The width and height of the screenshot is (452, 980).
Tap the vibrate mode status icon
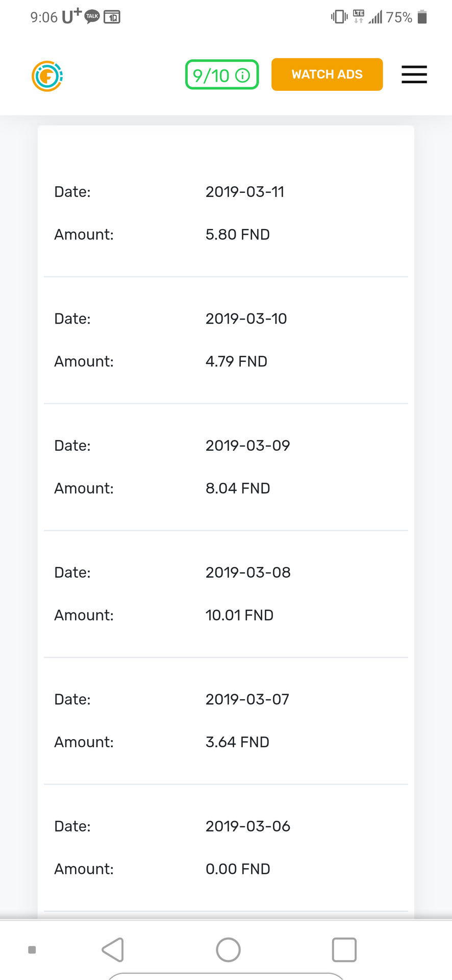click(x=339, y=17)
